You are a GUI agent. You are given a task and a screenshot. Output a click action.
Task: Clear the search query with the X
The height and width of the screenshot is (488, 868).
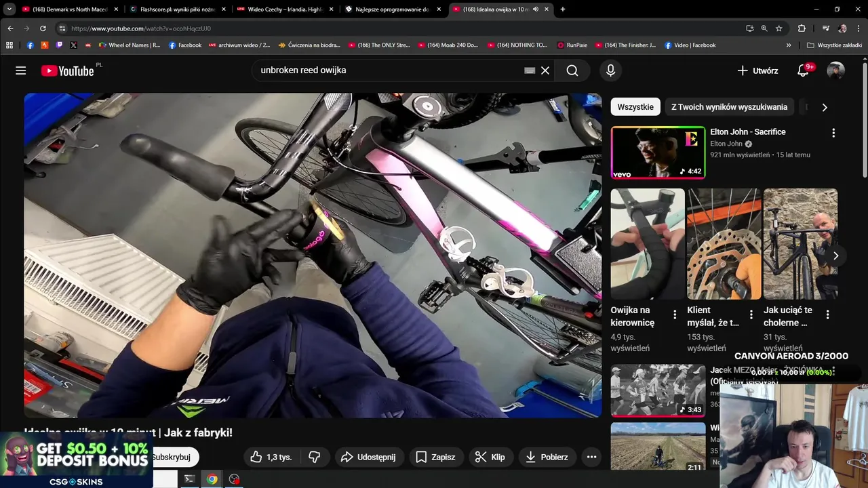[x=545, y=70]
